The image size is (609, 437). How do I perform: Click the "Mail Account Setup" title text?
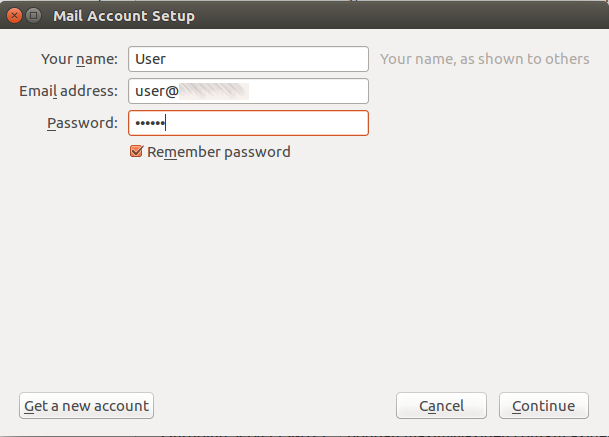(x=123, y=16)
